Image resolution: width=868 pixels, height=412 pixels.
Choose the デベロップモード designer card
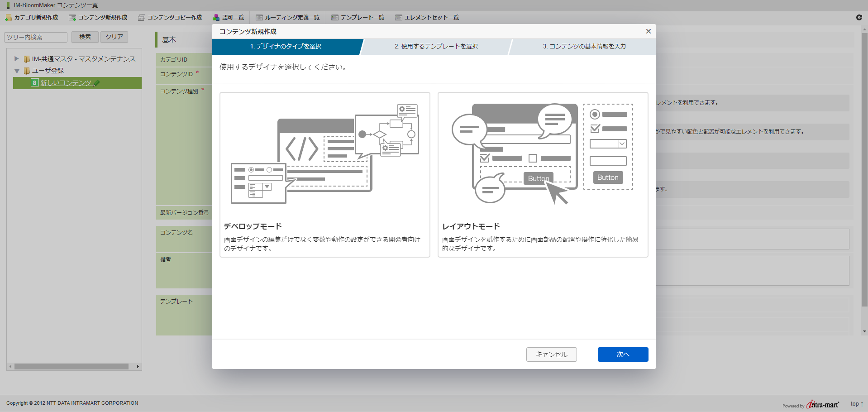[x=324, y=175]
